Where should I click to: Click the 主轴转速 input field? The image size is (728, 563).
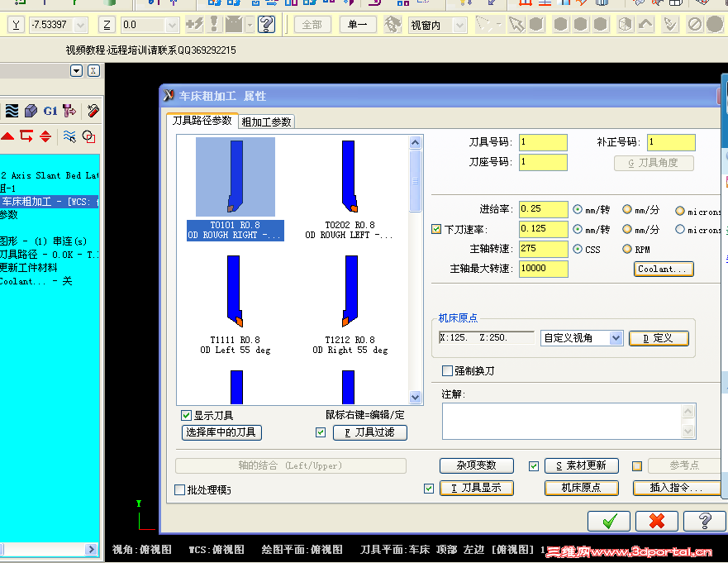pos(543,249)
